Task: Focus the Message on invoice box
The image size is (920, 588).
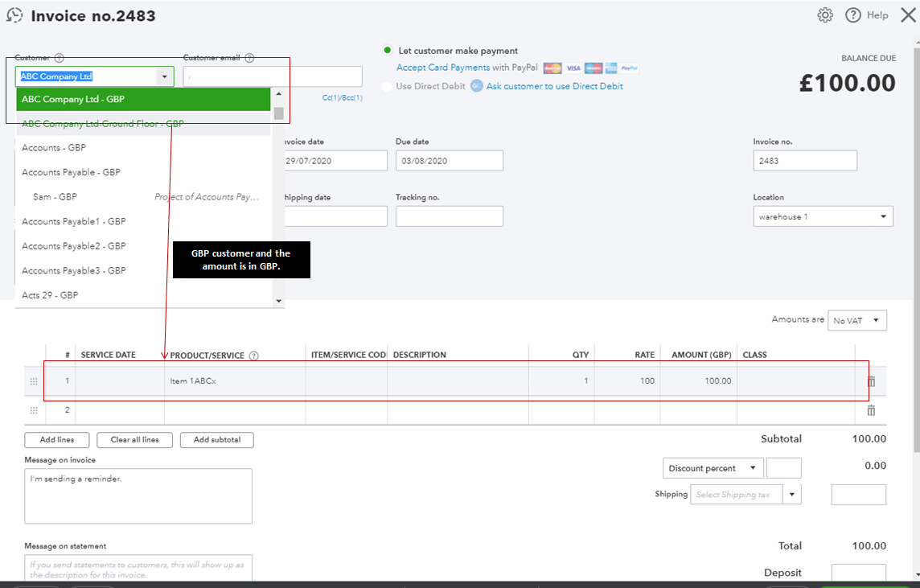Action: coord(138,495)
